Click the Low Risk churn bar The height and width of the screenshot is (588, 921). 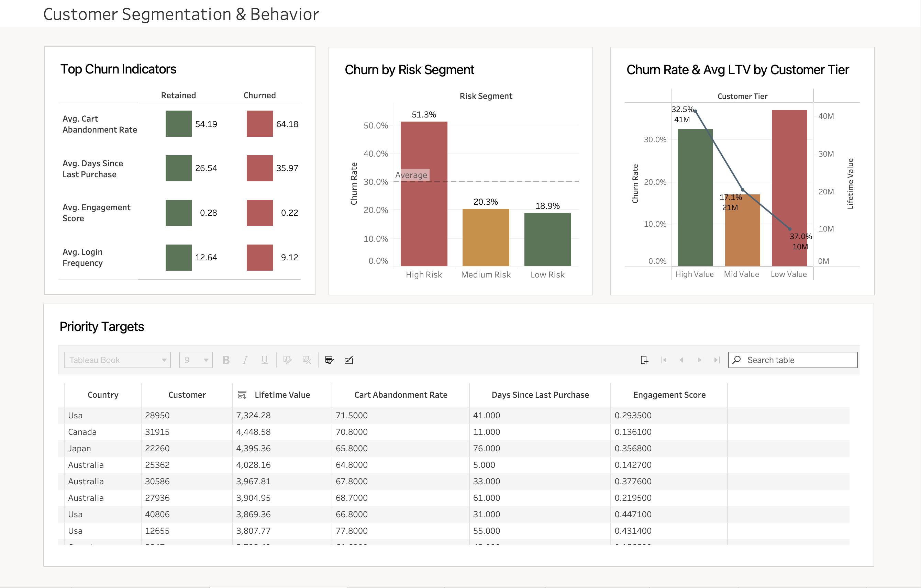pos(547,239)
